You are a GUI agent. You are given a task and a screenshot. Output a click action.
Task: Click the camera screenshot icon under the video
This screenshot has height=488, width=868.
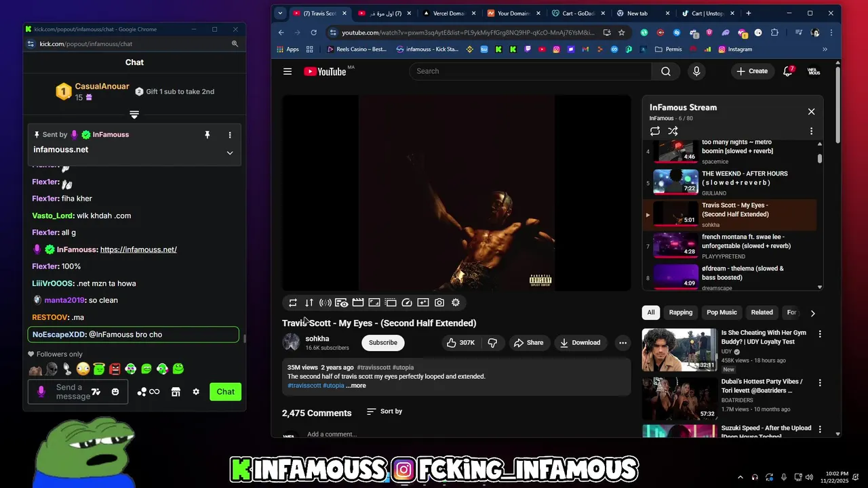tap(439, 303)
